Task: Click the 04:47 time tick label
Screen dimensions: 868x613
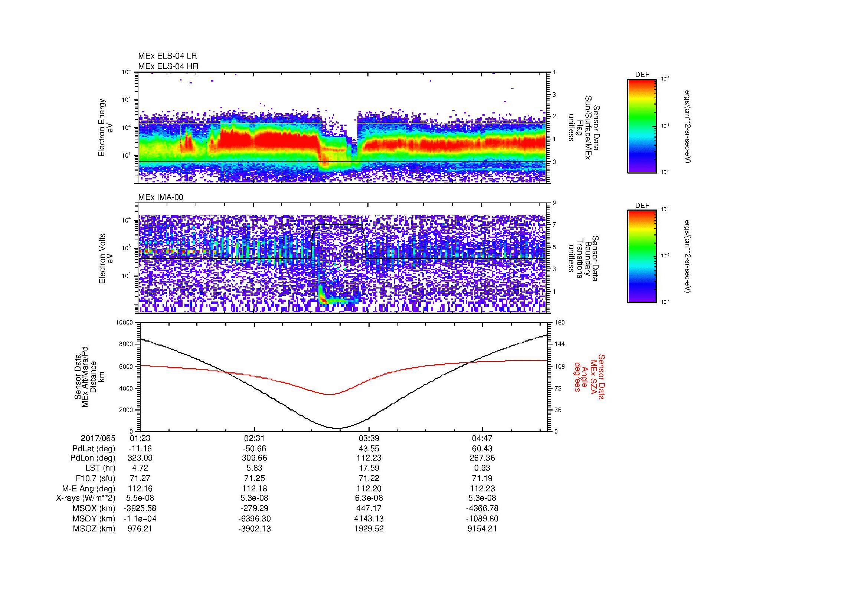Action: (482, 438)
